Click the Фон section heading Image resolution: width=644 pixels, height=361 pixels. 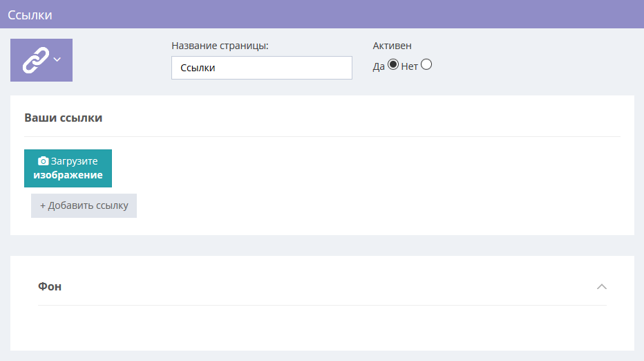point(50,286)
